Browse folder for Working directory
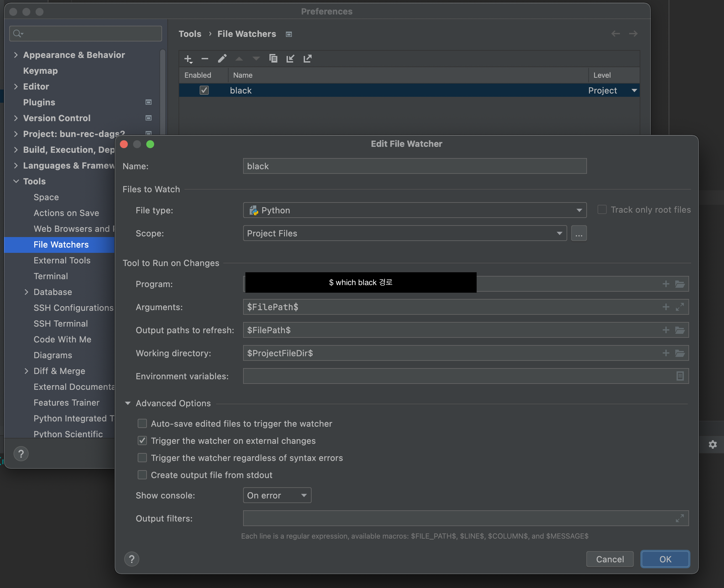 (x=680, y=353)
